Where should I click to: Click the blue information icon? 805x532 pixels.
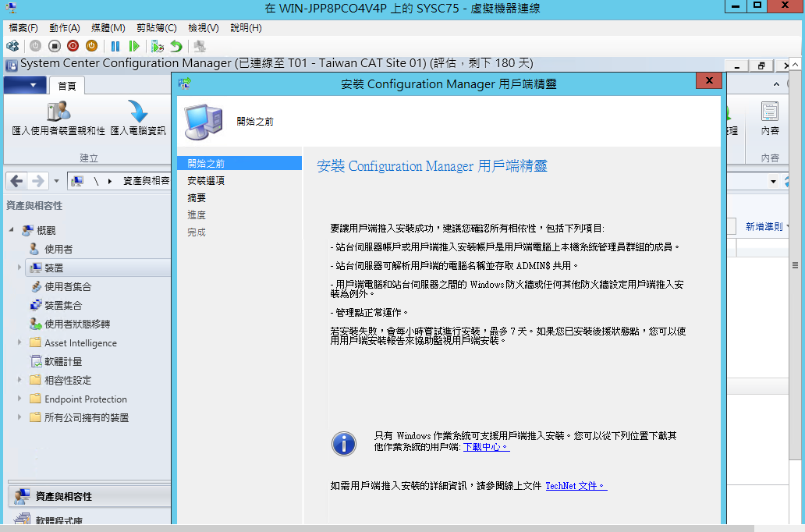pyautogui.click(x=344, y=444)
